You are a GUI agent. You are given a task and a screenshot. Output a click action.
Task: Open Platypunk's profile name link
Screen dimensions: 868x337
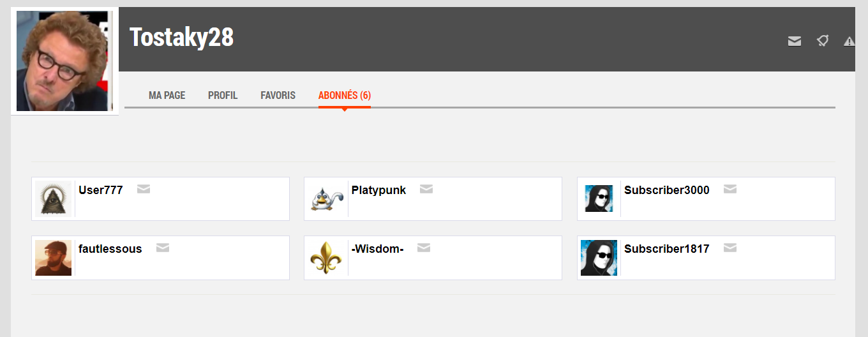378,190
